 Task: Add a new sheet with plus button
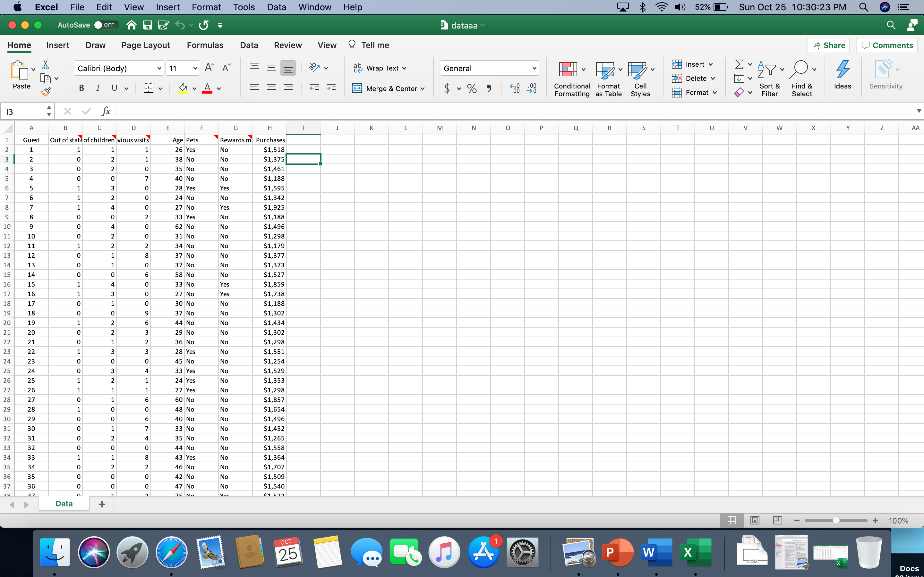coord(102,504)
